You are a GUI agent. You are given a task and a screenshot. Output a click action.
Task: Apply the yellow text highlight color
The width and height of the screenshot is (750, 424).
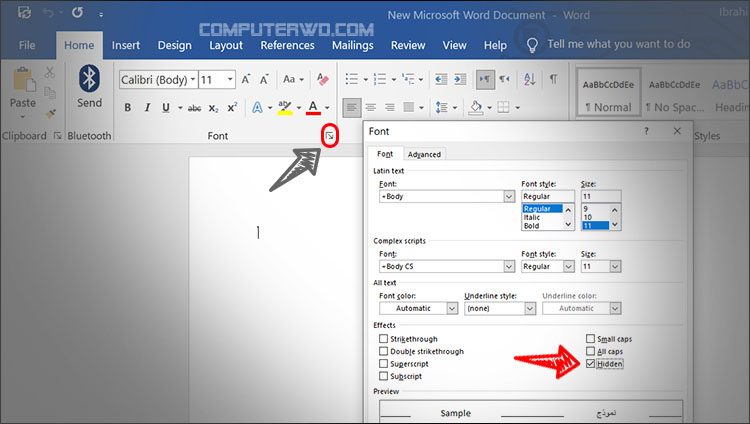[285, 108]
